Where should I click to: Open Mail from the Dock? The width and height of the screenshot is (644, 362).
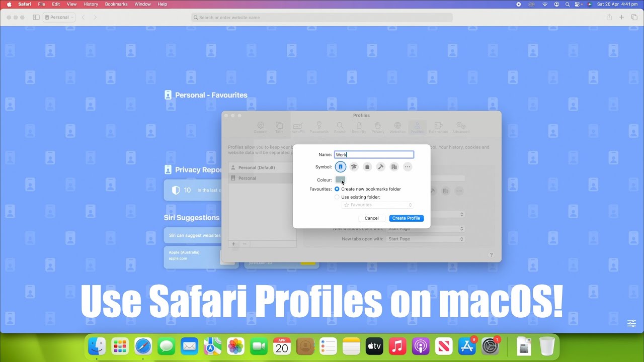[x=189, y=346]
